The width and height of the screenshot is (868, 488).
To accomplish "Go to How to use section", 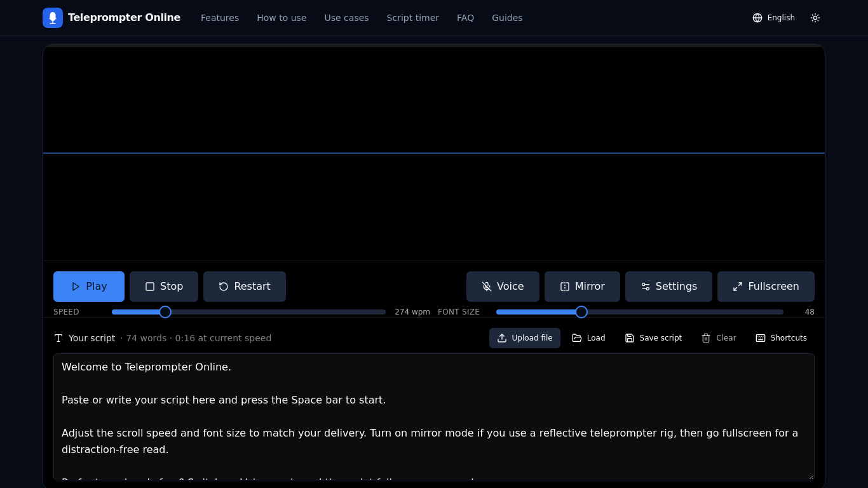I will click(x=281, y=18).
